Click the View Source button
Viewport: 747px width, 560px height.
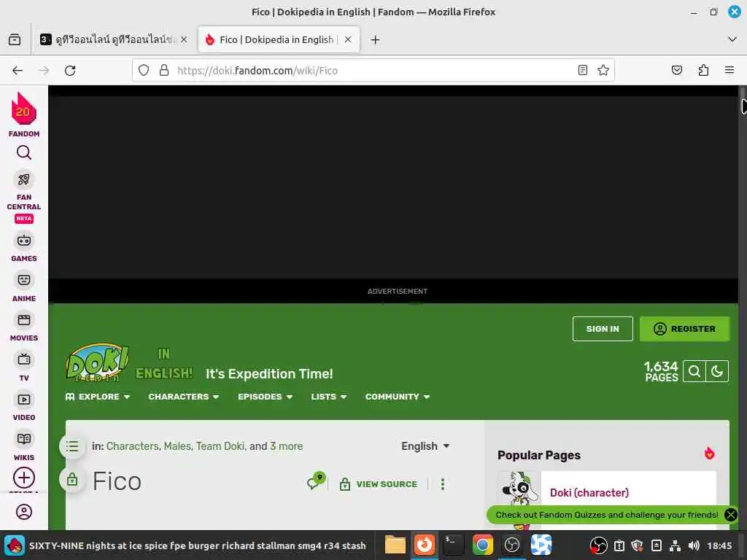[379, 484]
